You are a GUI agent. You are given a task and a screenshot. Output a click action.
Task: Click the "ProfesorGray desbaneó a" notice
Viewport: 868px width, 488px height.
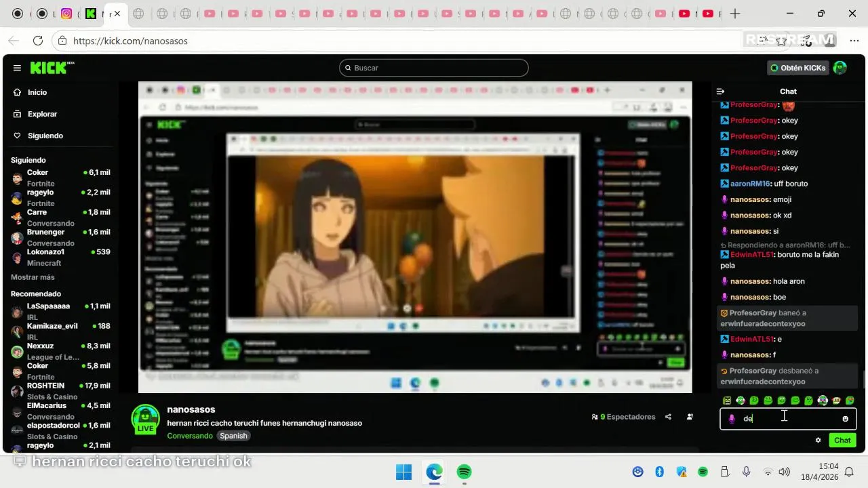pyautogui.click(x=788, y=376)
